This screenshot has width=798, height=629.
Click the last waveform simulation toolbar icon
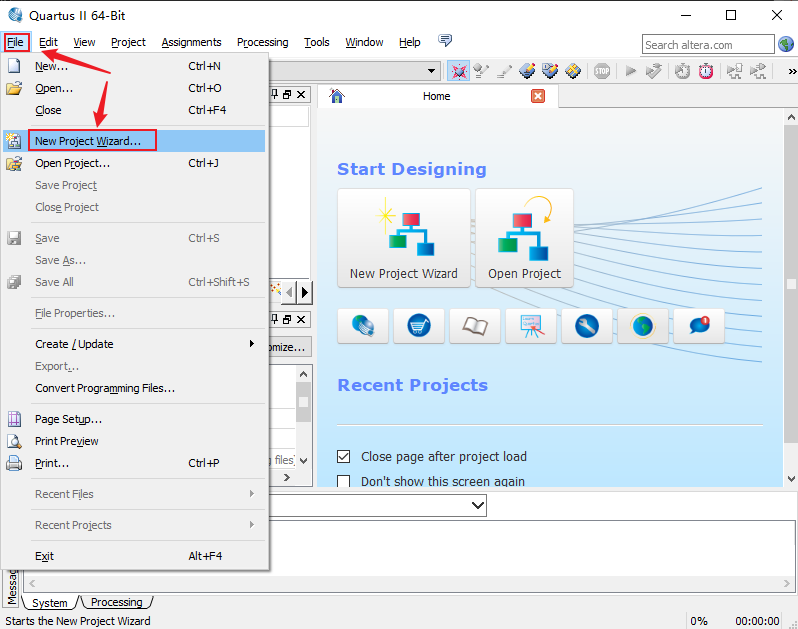(x=758, y=71)
